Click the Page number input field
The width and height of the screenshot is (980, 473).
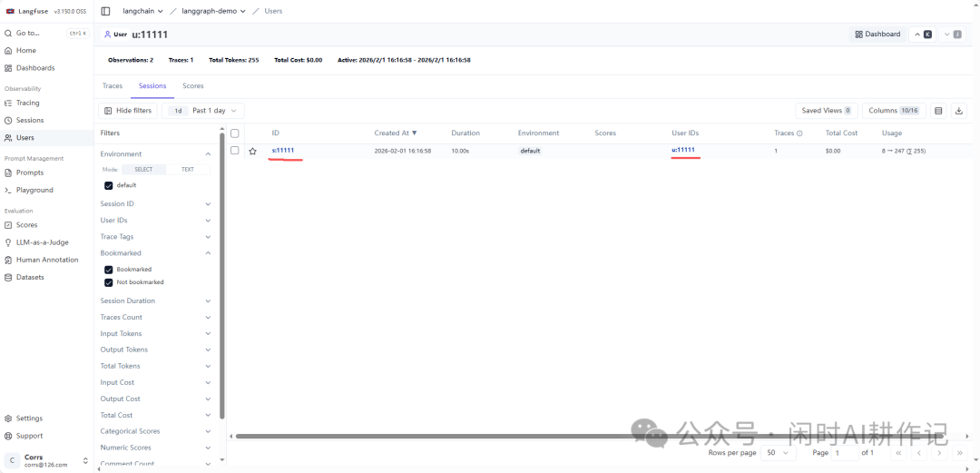[845, 452]
